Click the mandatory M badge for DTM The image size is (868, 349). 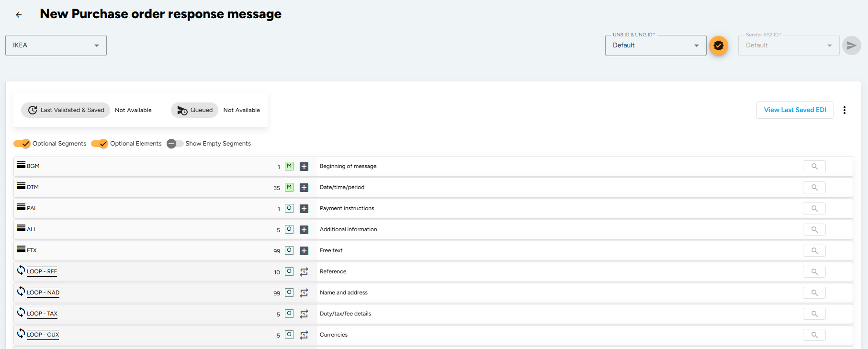(x=289, y=187)
